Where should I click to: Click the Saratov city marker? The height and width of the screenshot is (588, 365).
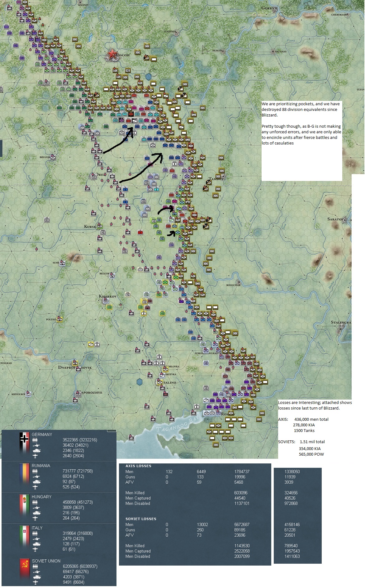coord(345,219)
